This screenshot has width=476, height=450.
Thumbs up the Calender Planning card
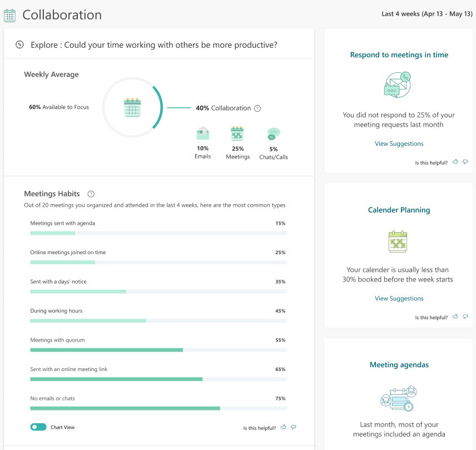click(x=455, y=317)
